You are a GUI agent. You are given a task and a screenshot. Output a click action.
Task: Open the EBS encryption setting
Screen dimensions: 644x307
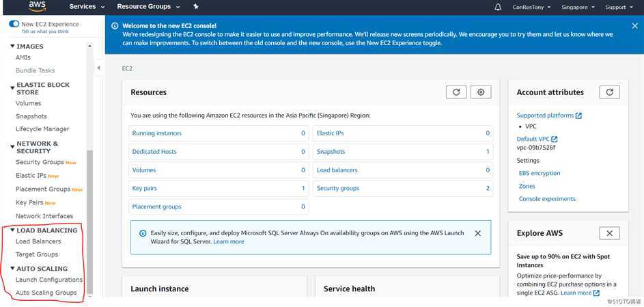[540, 174]
